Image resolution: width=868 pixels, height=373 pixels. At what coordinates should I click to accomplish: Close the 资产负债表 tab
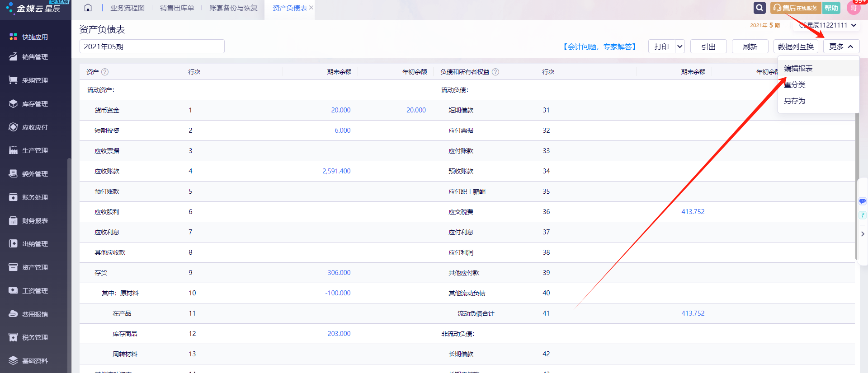click(x=311, y=8)
